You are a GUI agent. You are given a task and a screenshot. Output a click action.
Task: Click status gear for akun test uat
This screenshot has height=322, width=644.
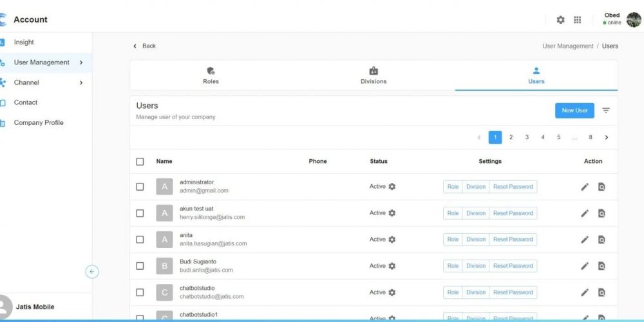click(x=392, y=213)
